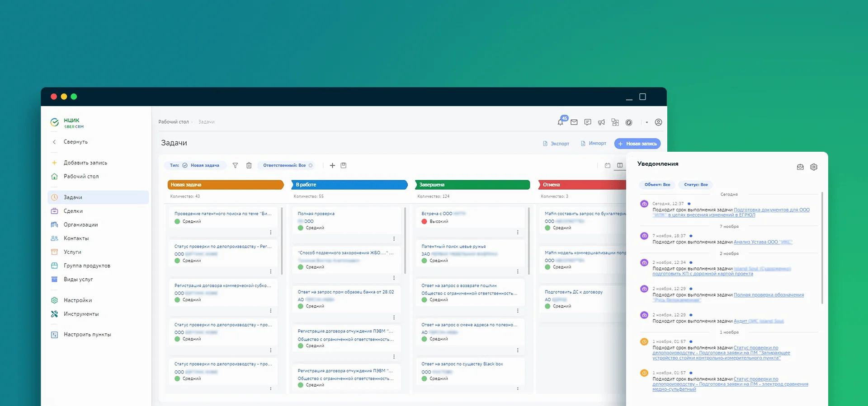Open notification settings gear icon

click(814, 167)
